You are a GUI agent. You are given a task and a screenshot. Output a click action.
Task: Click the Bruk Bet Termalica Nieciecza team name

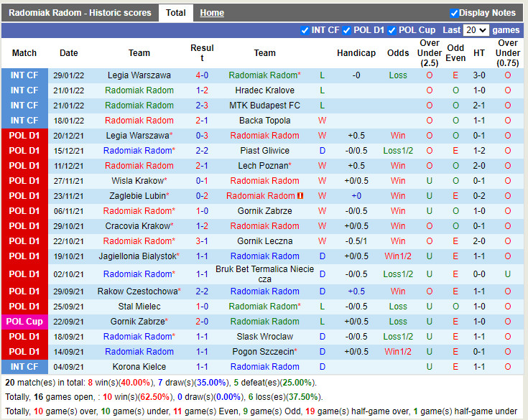tap(264, 274)
